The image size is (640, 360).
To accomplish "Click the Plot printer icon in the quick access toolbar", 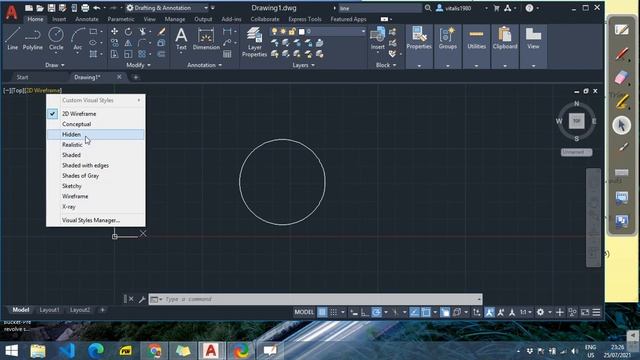I will (85, 8).
